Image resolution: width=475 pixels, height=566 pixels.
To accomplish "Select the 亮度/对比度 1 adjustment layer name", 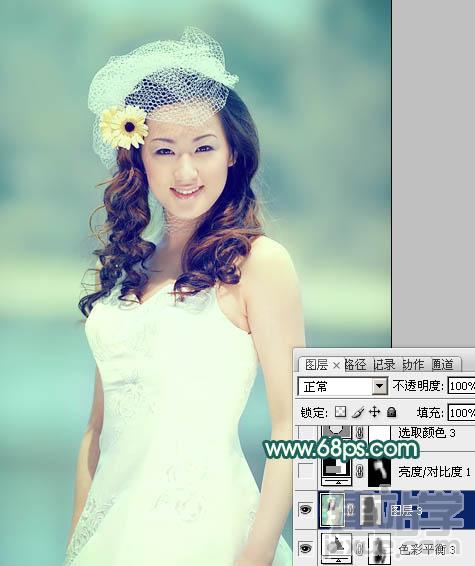I will [434, 472].
